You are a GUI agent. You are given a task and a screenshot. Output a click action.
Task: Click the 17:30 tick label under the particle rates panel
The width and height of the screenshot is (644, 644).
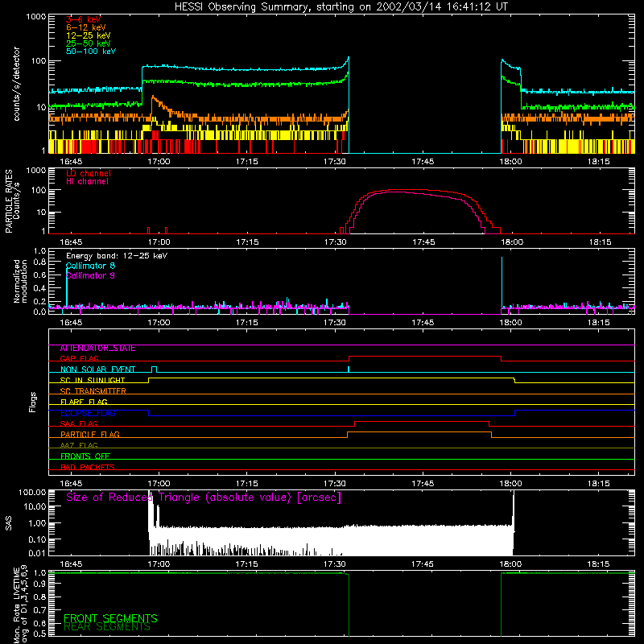click(335, 242)
